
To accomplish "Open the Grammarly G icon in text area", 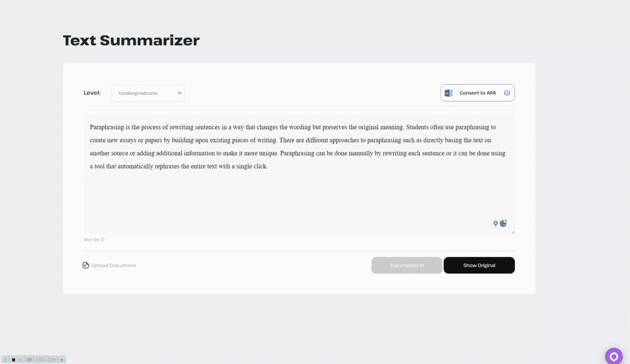I will coord(503,223).
